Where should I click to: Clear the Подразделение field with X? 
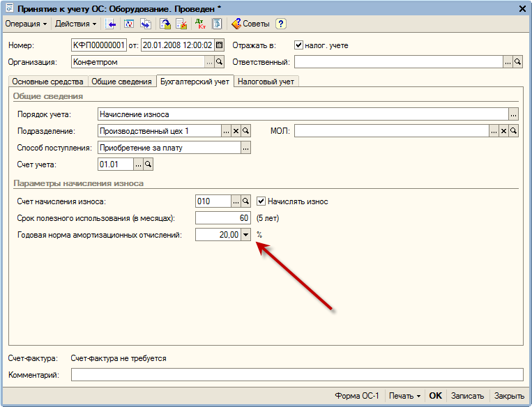click(x=236, y=131)
